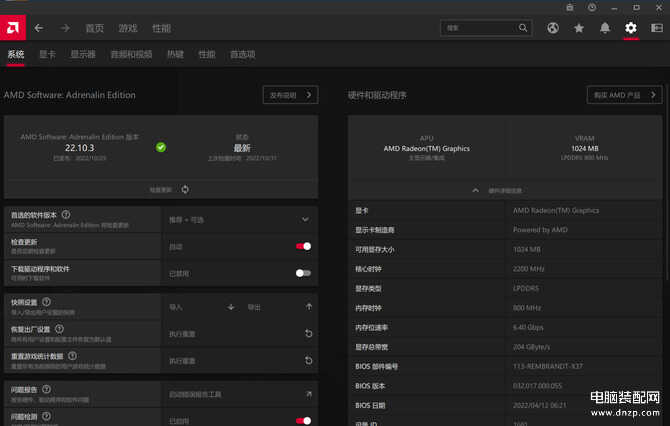The height and width of the screenshot is (426, 670).
Task: Click reset icon in 恢复出厂设置 row
Action: pos(309,334)
